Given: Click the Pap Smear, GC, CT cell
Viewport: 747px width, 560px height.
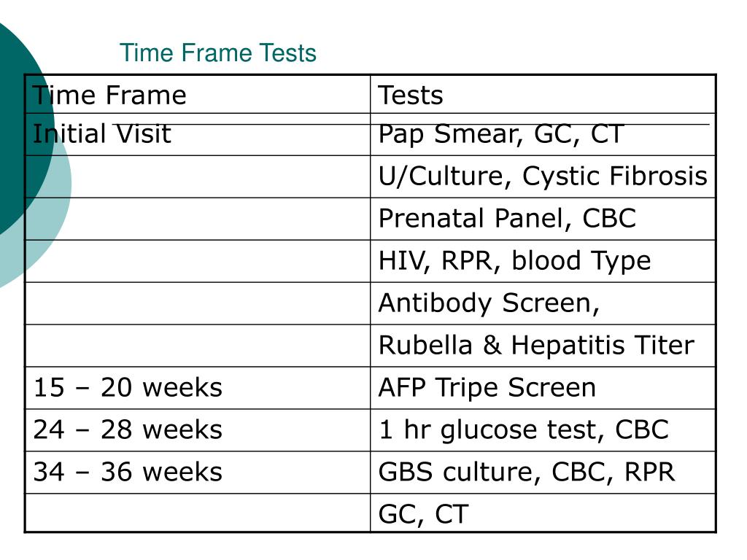Looking at the screenshot, I should click(x=543, y=134).
